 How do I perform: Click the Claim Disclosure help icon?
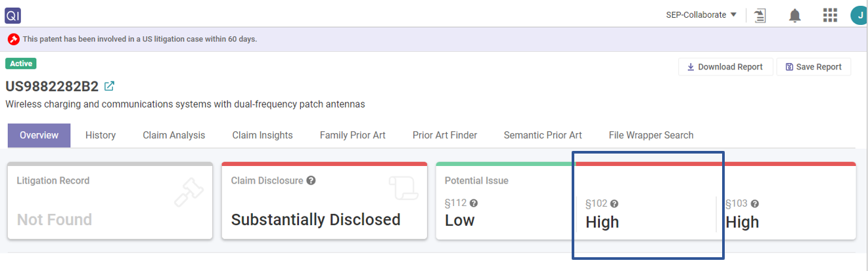(x=311, y=180)
